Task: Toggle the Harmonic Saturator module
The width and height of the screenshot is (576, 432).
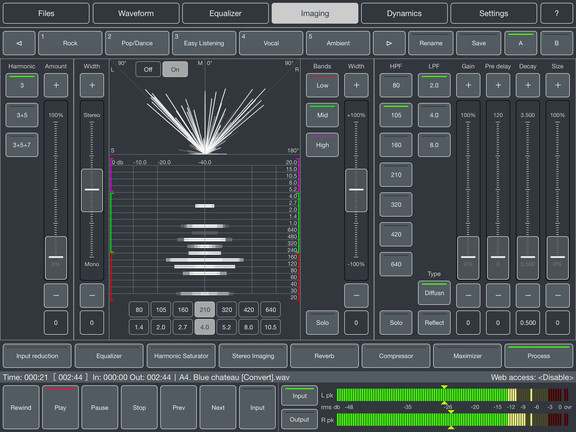Action: click(x=181, y=356)
